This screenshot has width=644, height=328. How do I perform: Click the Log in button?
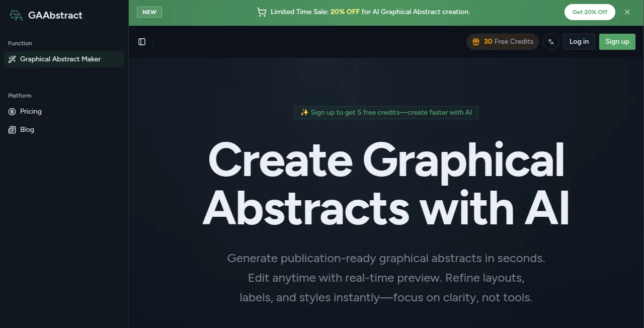pyautogui.click(x=579, y=42)
